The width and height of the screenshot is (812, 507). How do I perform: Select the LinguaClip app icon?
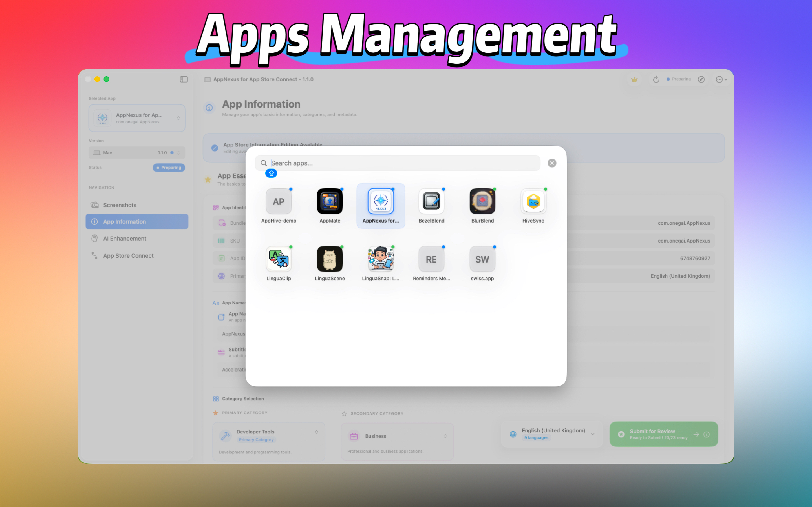coord(279,259)
